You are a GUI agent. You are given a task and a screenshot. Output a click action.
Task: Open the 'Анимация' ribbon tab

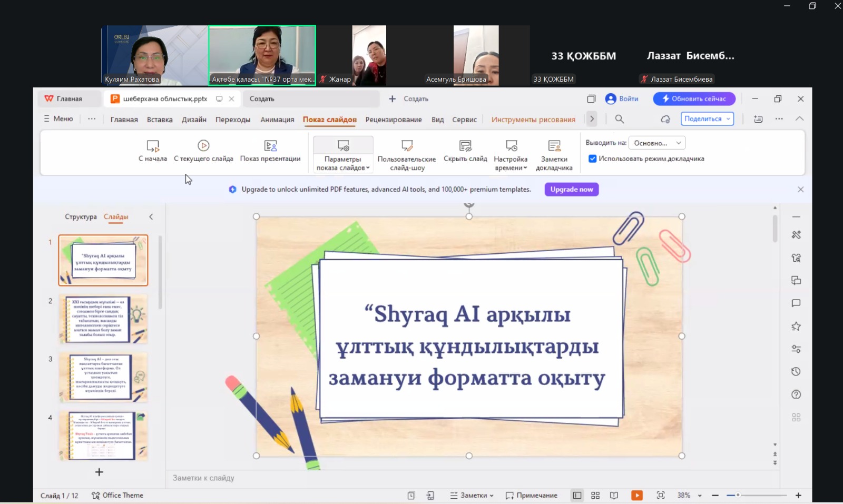[277, 120]
